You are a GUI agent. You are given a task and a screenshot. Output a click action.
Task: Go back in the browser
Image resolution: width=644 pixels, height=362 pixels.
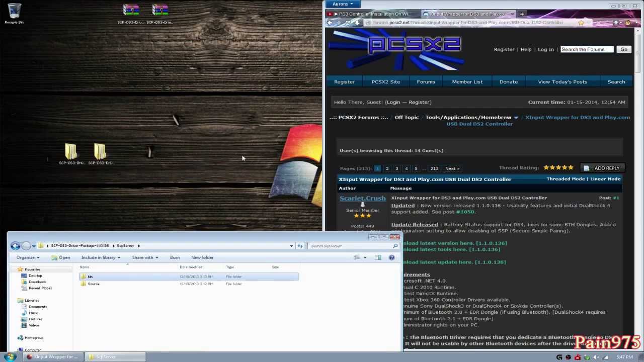point(330,23)
